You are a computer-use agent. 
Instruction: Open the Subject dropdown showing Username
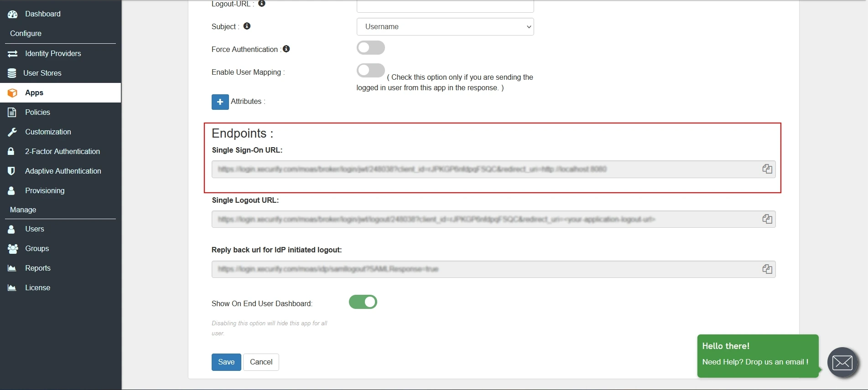(x=445, y=26)
